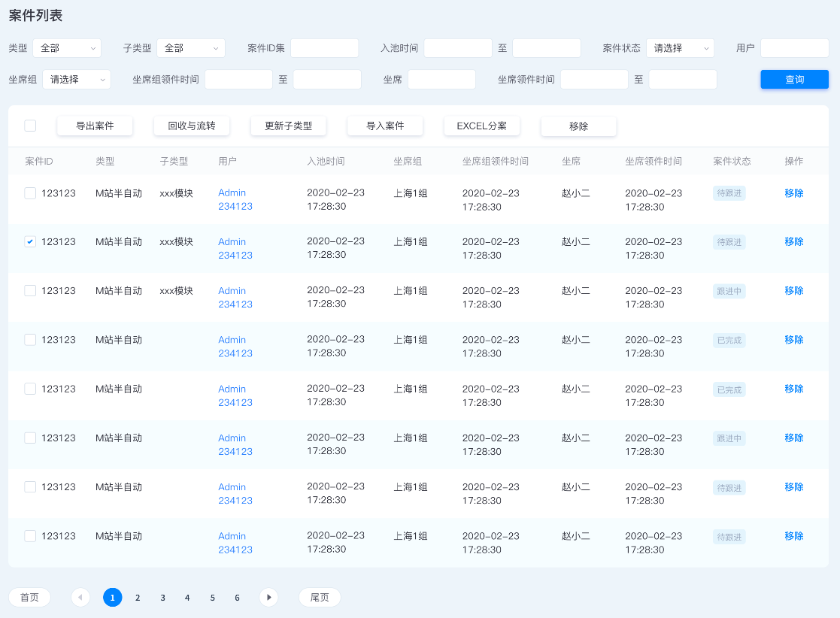The image size is (840, 618).
Task: Click the 坐席组 column header
Action: (x=408, y=161)
